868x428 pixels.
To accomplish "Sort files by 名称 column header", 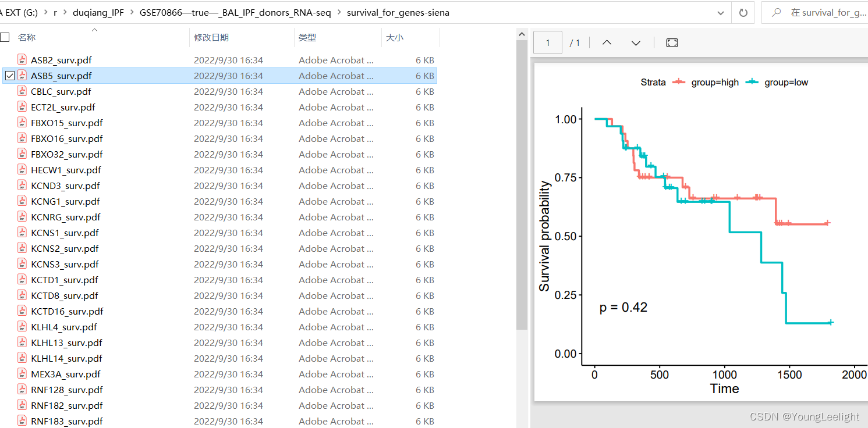I will coord(27,37).
